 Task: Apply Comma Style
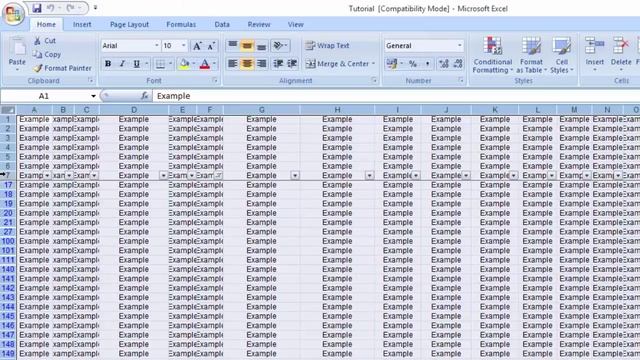pyautogui.click(x=427, y=64)
